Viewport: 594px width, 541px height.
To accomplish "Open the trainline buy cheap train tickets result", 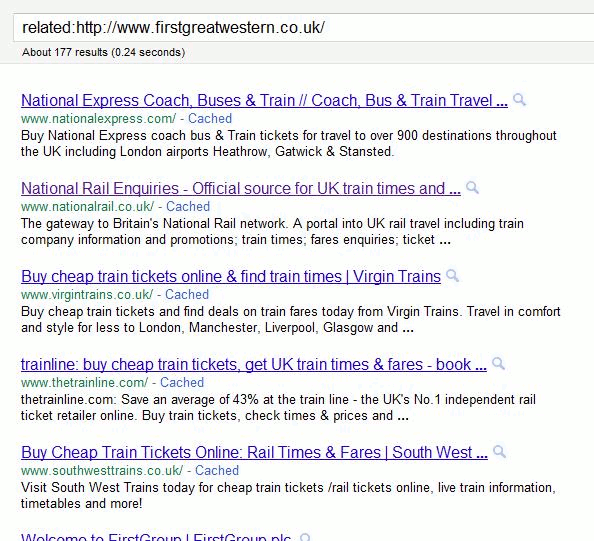I will tap(254, 364).
